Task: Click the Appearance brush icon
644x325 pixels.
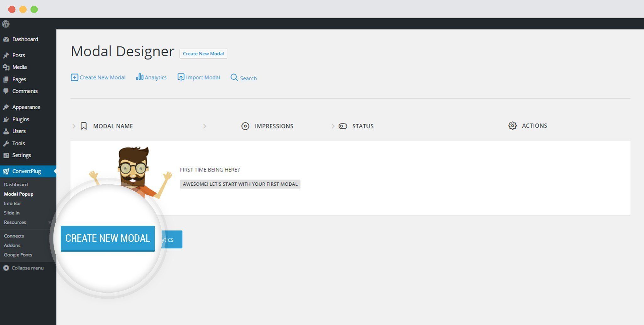Action: 6,107
